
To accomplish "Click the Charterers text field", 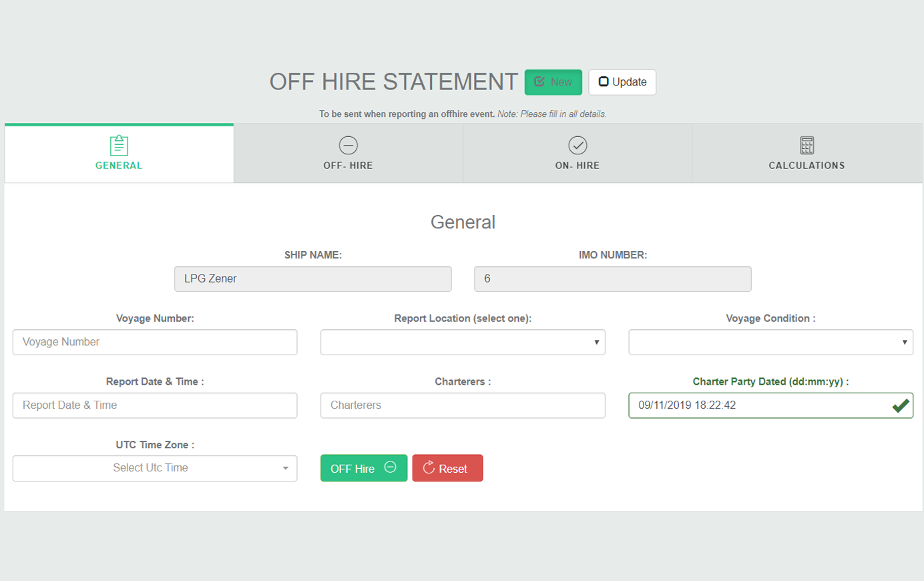I will coord(463,405).
